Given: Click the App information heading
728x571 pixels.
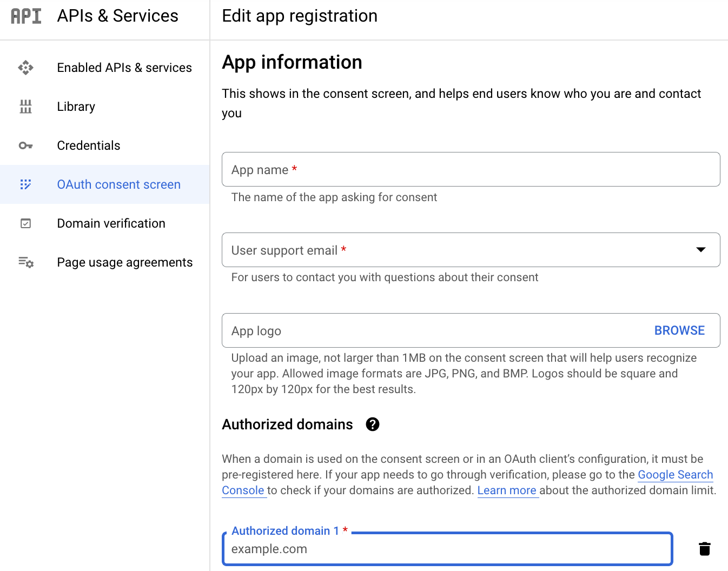Looking at the screenshot, I should pos(292,62).
